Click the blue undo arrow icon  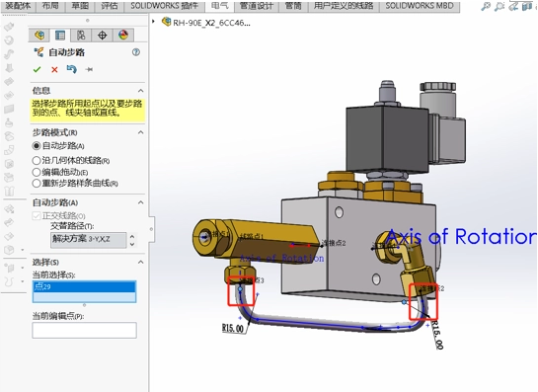71,69
